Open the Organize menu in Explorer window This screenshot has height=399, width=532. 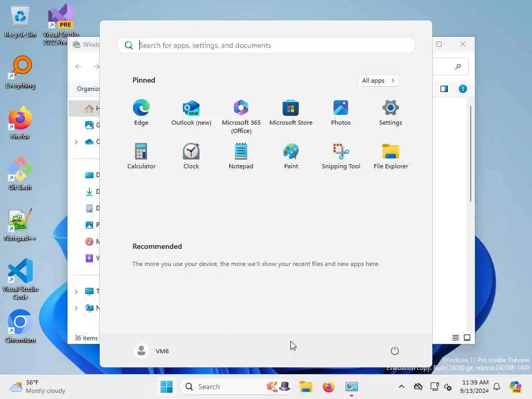88,89
